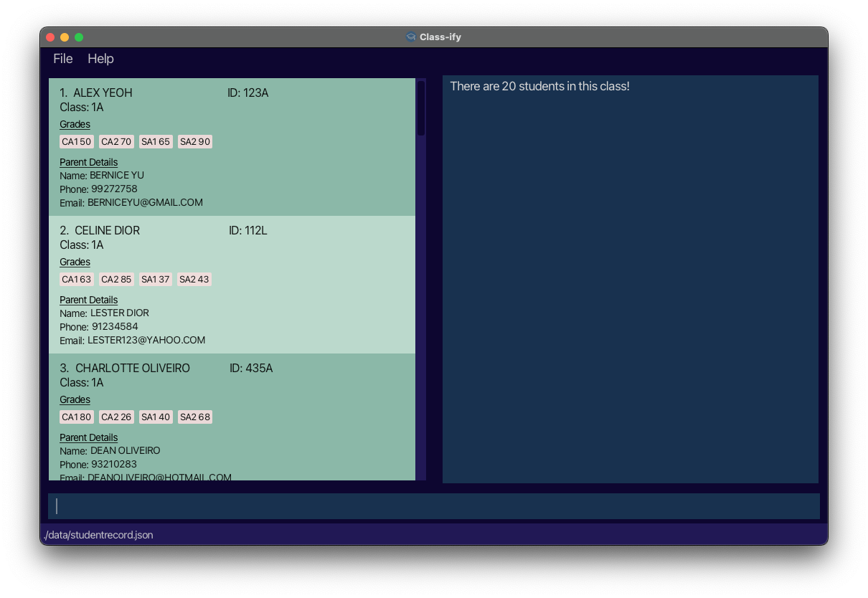The width and height of the screenshot is (868, 598).
Task: Click the 20 students result message
Action: click(539, 87)
